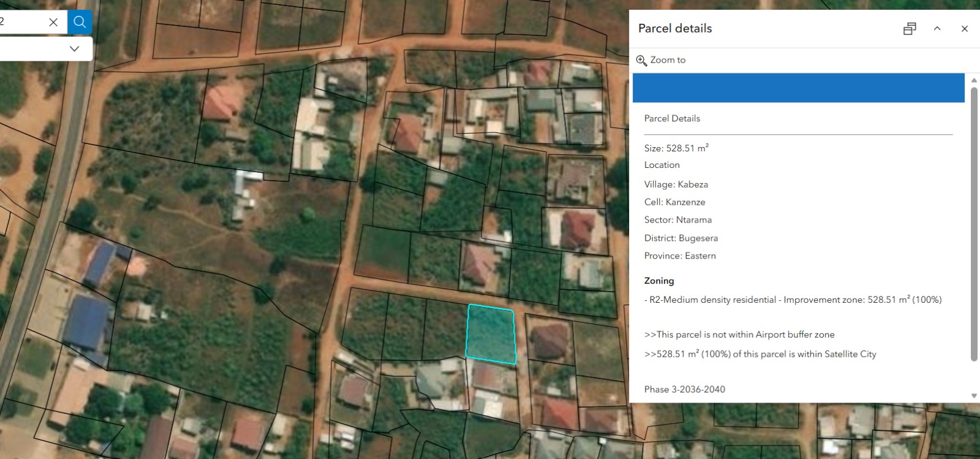
Task: Click the 'Parcel Details' subheading
Action: (x=672, y=118)
